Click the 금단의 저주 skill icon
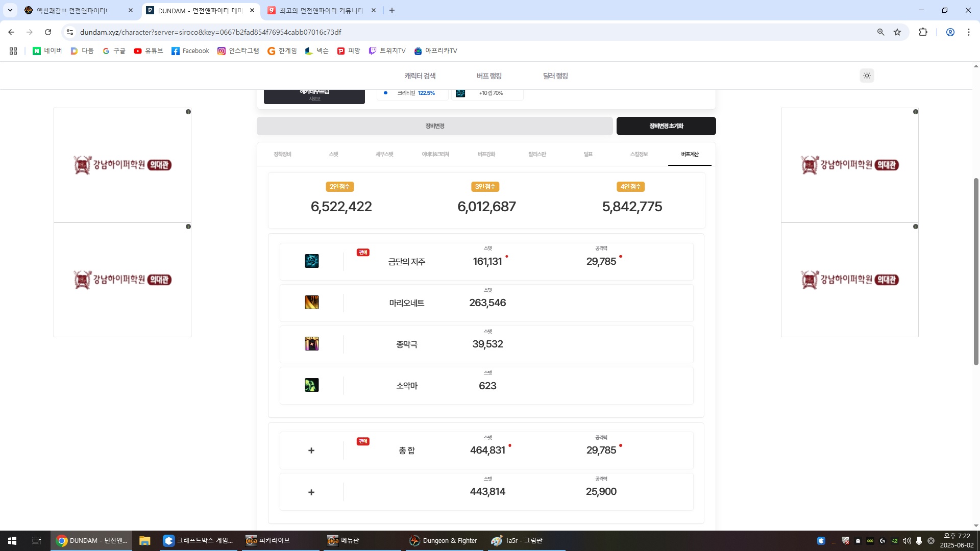Screen dimensions: 980x551 (312, 261)
